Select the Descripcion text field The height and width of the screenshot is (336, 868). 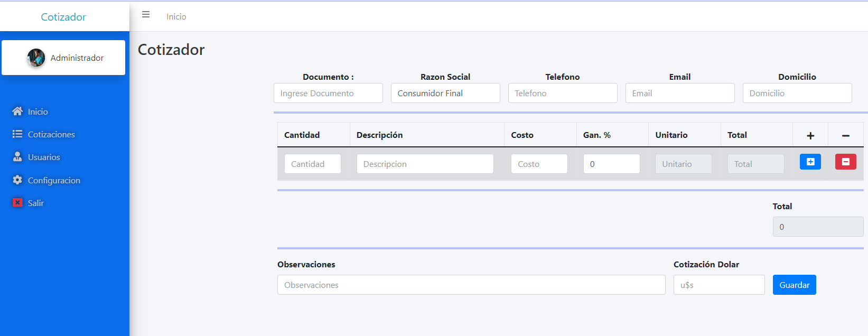425,164
